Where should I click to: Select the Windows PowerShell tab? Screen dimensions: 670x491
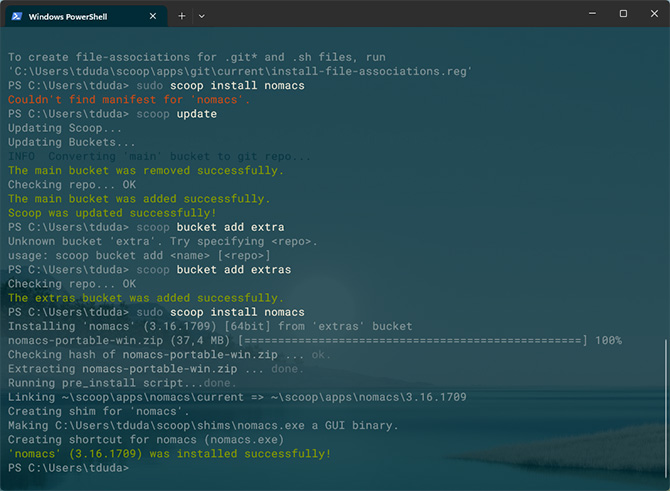pos(87,16)
